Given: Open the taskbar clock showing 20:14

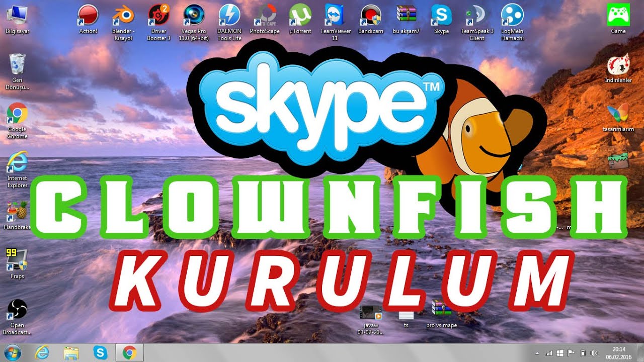Looking at the screenshot, I should pos(619,353).
